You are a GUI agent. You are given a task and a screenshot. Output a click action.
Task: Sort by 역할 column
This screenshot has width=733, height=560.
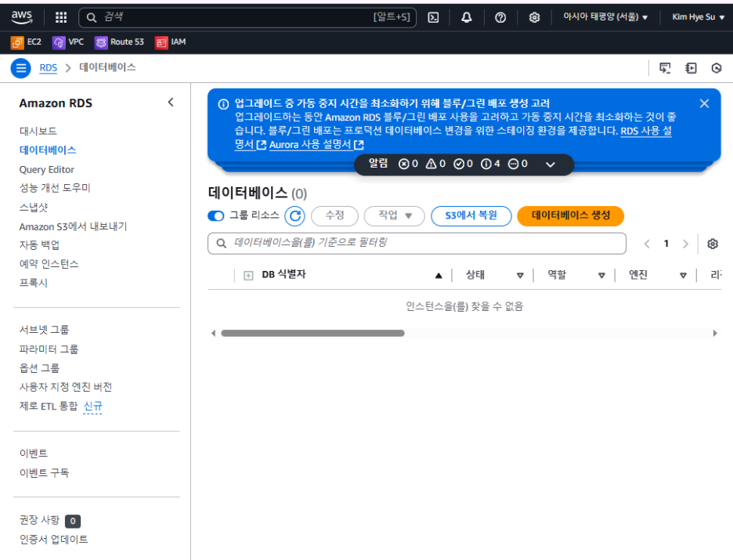coord(601,276)
